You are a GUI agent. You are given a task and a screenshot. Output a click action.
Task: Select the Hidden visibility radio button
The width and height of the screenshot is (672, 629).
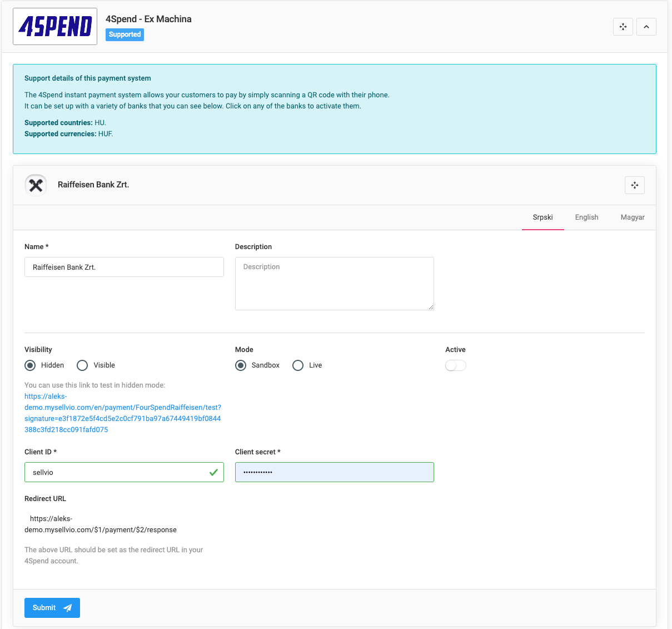point(30,365)
